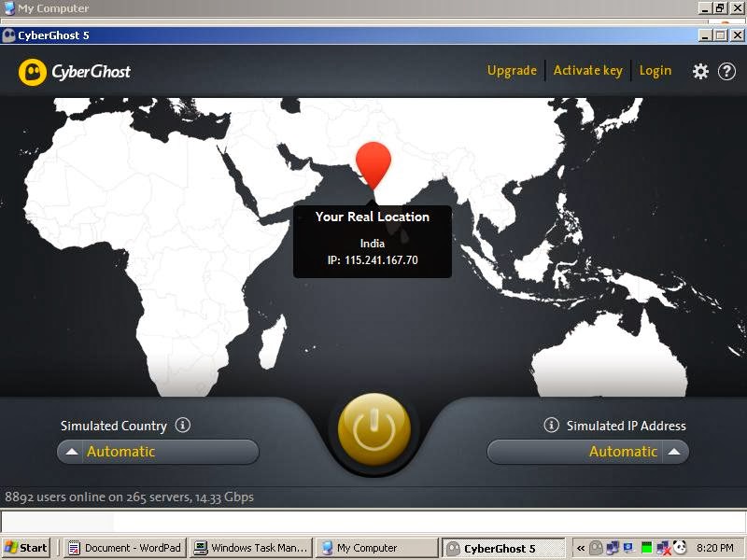Click the CyberGhost 5 title bar icon
747x560 pixels.
coord(8,35)
